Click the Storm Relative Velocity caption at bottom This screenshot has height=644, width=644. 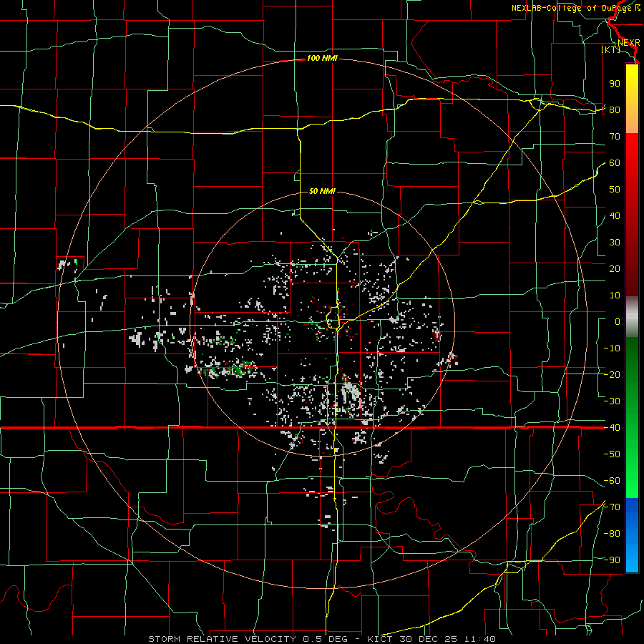pos(322,639)
